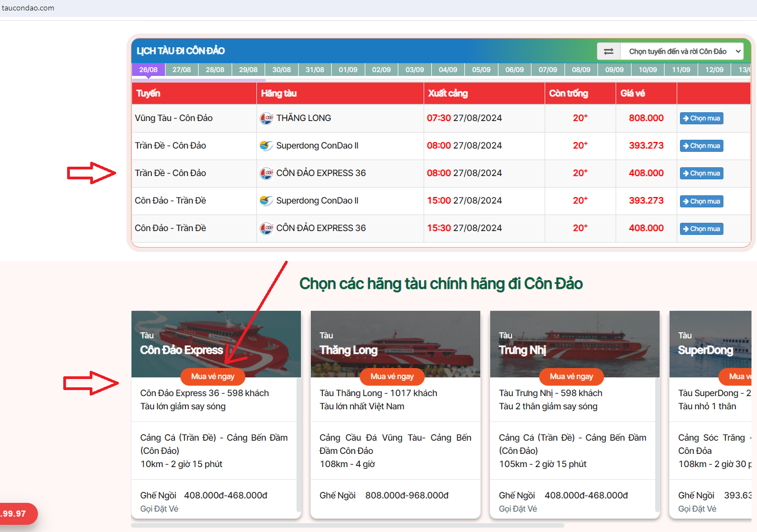
Task: Click the LỊCH TÀU ĐI CÔN ĐẢO heading
Action: click(x=181, y=51)
